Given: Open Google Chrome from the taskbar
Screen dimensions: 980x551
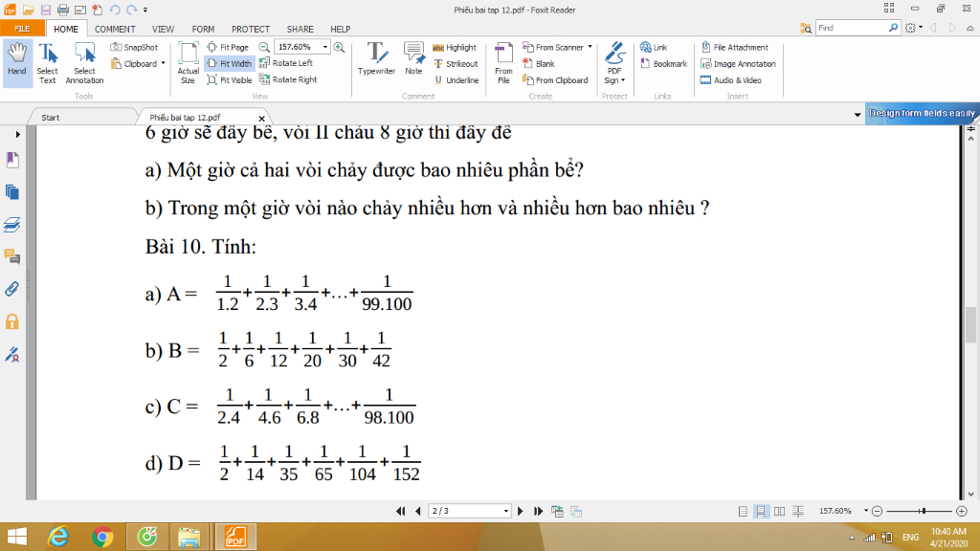Looking at the screenshot, I should tap(101, 538).
